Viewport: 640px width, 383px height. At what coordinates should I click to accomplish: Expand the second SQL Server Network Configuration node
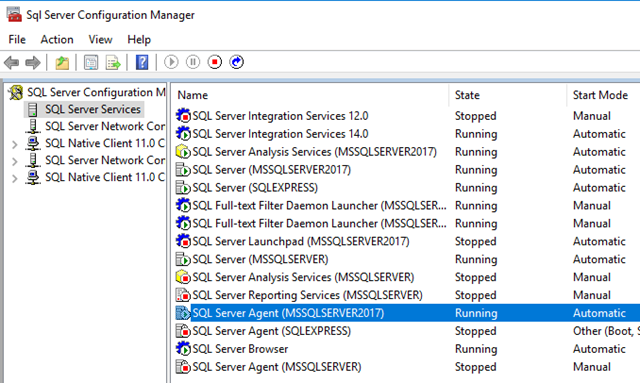coord(15,161)
